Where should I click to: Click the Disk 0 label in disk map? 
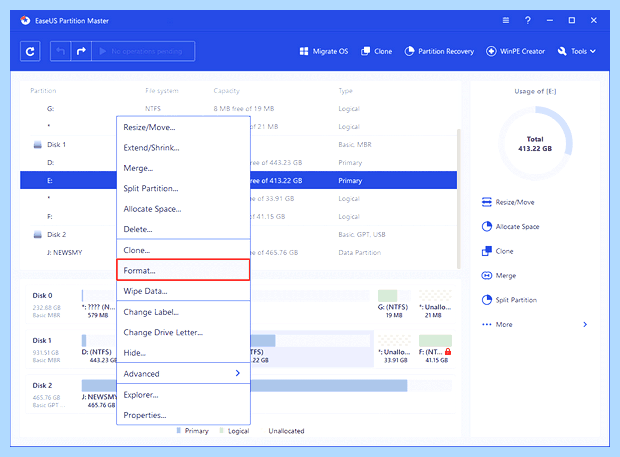42,295
